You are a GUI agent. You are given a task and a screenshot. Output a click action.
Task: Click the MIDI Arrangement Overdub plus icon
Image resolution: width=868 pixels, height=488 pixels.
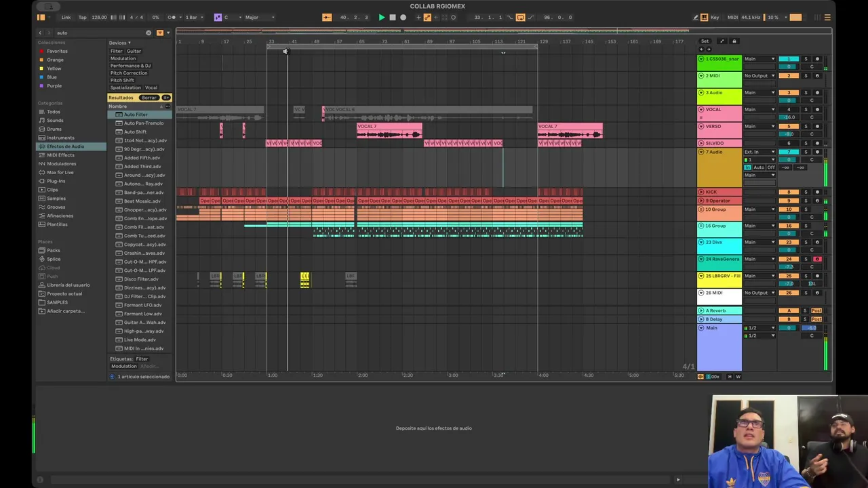click(x=419, y=18)
